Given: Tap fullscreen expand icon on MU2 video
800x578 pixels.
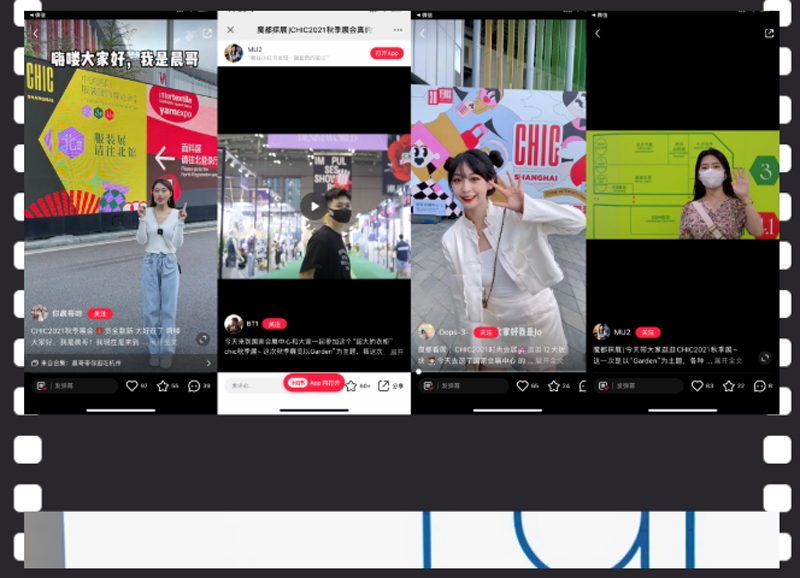Looking at the screenshot, I should (x=765, y=358).
